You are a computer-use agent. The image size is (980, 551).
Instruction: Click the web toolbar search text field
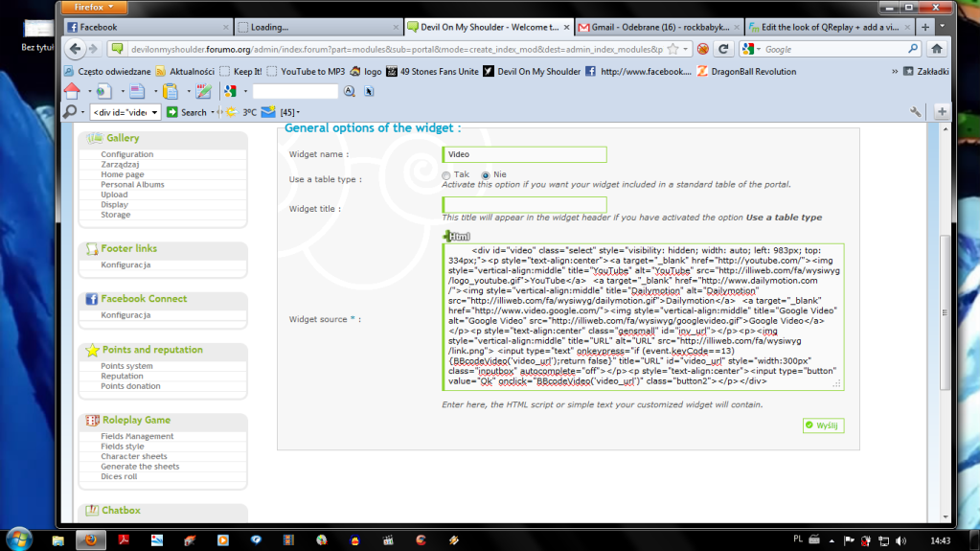point(295,91)
